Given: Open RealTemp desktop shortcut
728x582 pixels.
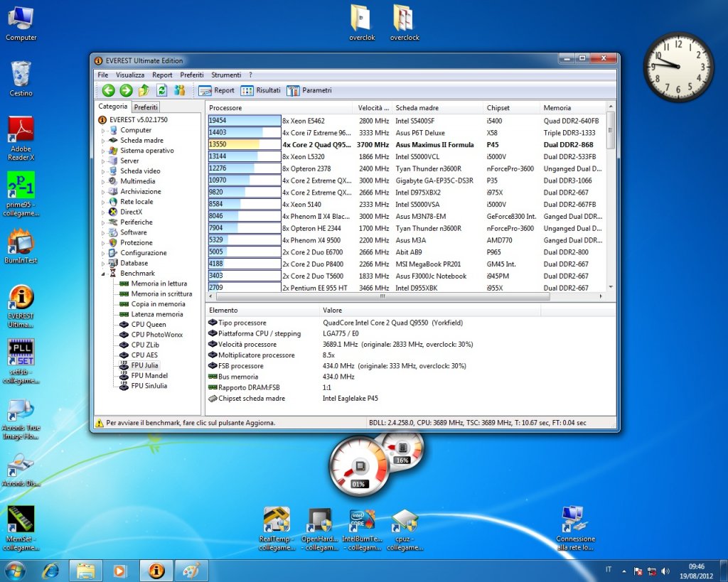Looking at the screenshot, I should tap(277, 529).
